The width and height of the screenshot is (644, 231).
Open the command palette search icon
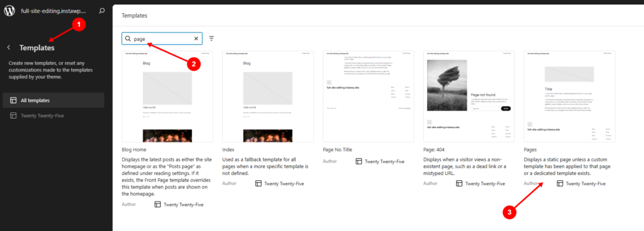coord(102,11)
